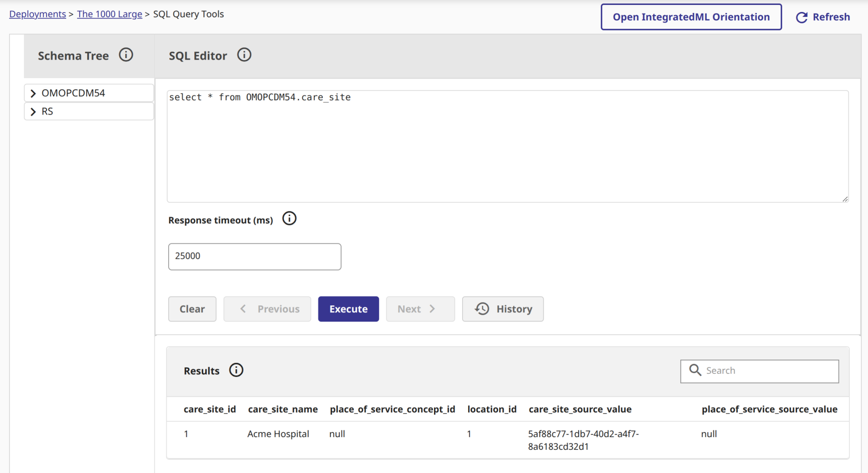868x473 pixels.
Task: Open IntegratedML Orientation
Action: click(x=691, y=17)
